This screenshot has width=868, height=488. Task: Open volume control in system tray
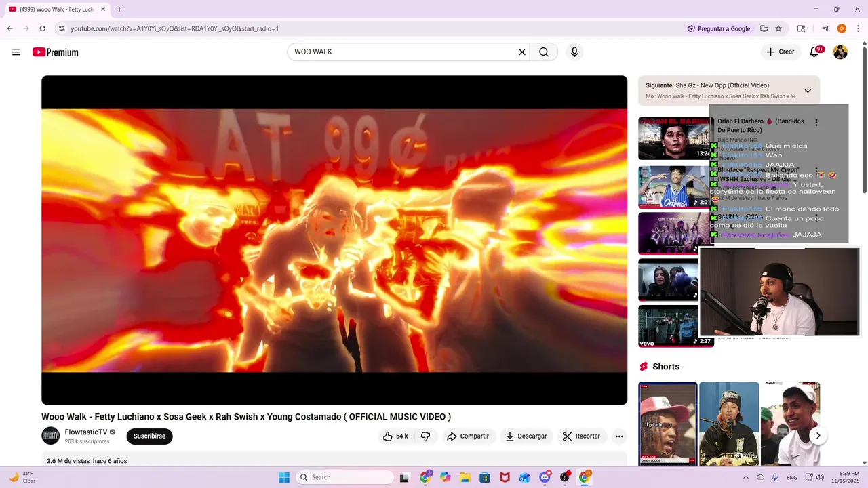coord(820,477)
